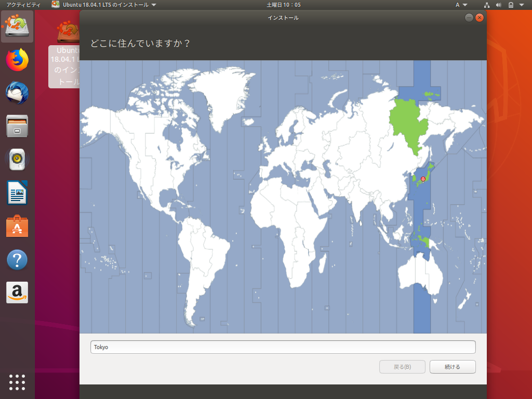
Task: Open the input method A dropdown
Action: click(461, 5)
